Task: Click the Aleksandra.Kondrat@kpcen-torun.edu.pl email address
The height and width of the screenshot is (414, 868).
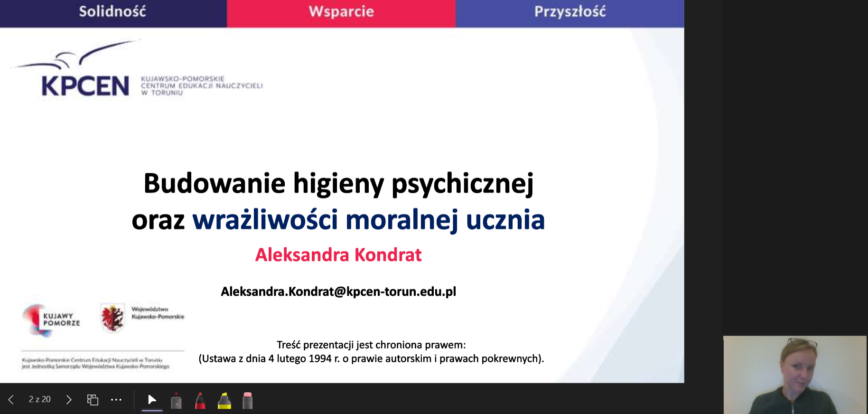Action: point(338,292)
